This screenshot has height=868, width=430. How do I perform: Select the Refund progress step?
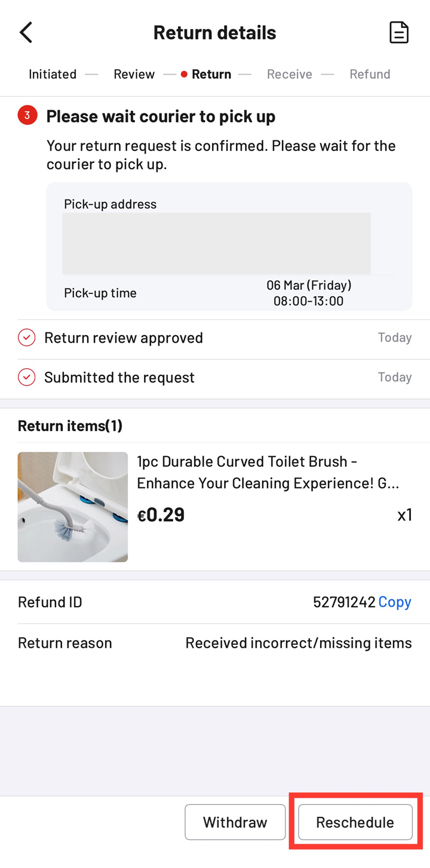(x=370, y=74)
